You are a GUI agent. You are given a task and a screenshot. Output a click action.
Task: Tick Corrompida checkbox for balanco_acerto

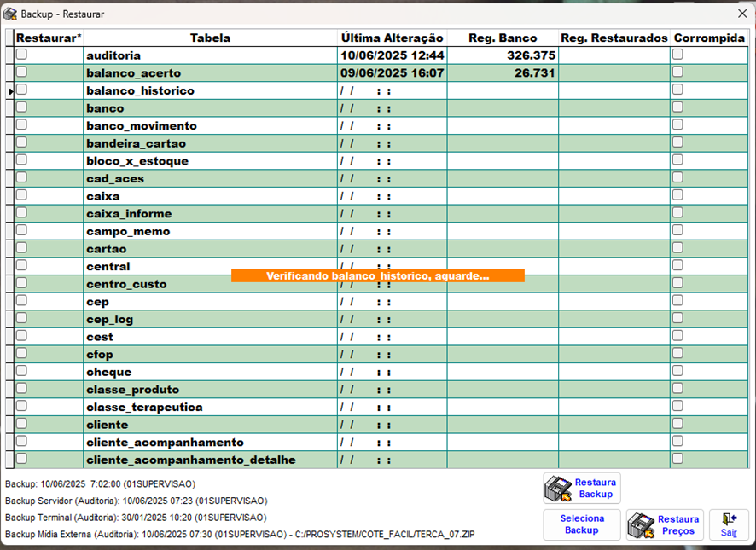coord(677,72)
